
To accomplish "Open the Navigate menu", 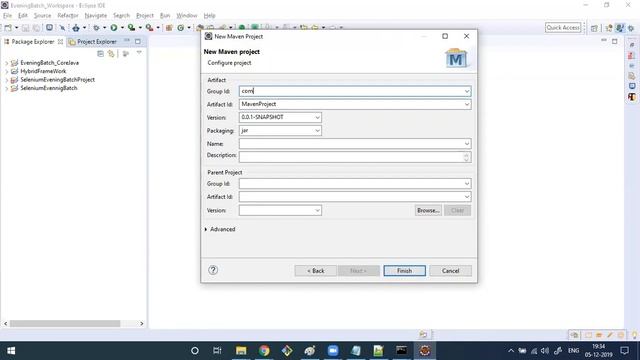I will [x=96, y=16].
